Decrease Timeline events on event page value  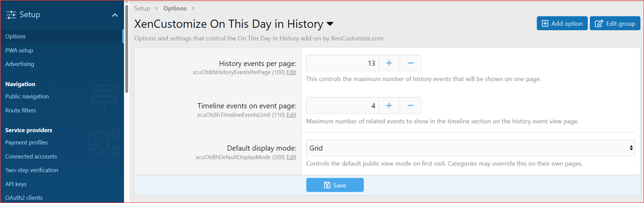pyautogui.click(x=410, y=106)
